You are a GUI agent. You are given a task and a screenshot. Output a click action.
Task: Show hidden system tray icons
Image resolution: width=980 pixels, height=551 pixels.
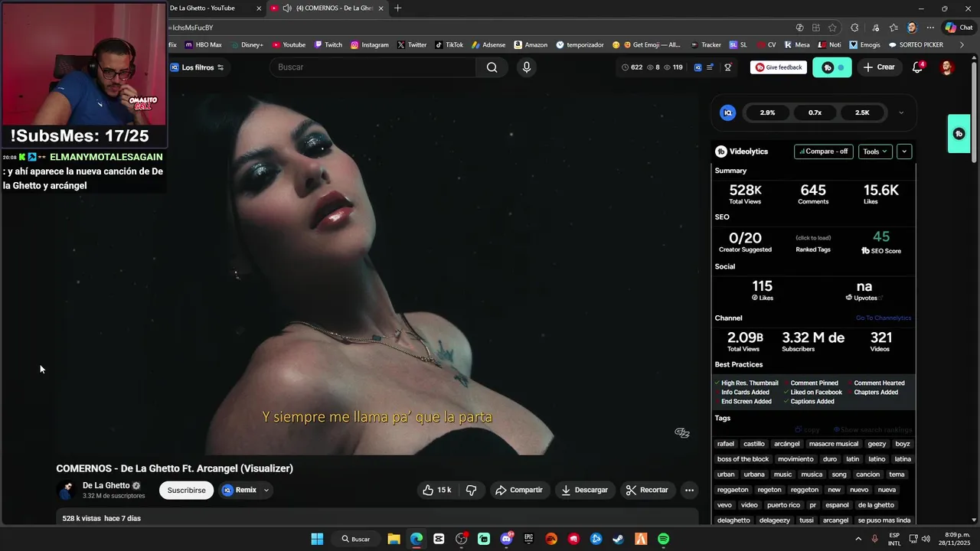[x=857, y=539]
